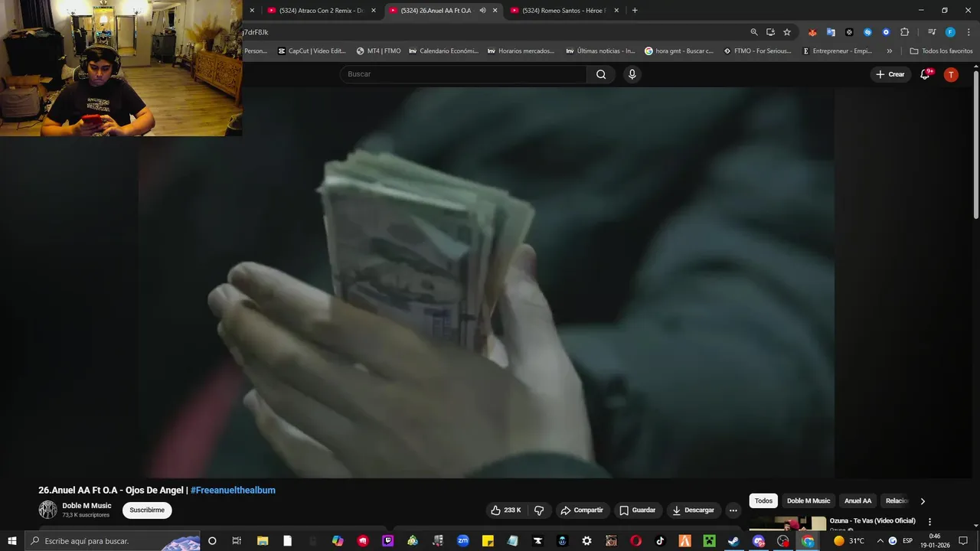This screenshot has width=980, height=551.
Task: Open Entrepreneur bookmark
Action: click(x=837, y=51)
